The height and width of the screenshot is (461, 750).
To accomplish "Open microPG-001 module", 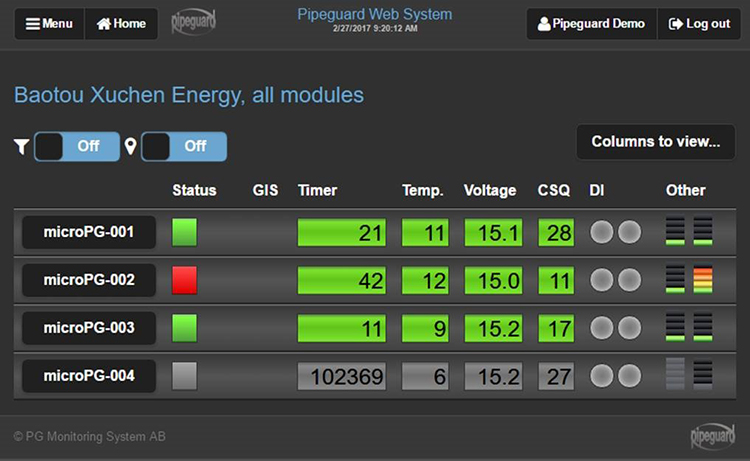I will pos(89,232).
